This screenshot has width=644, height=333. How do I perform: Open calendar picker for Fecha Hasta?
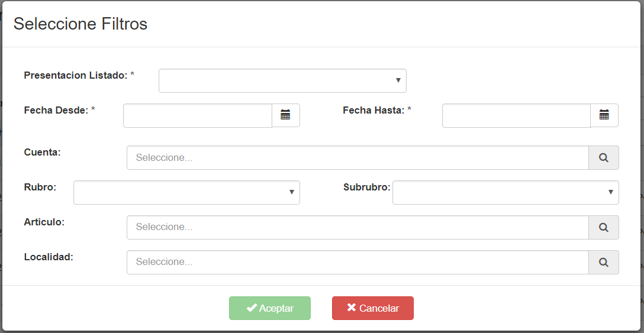(x=604, y=115)
